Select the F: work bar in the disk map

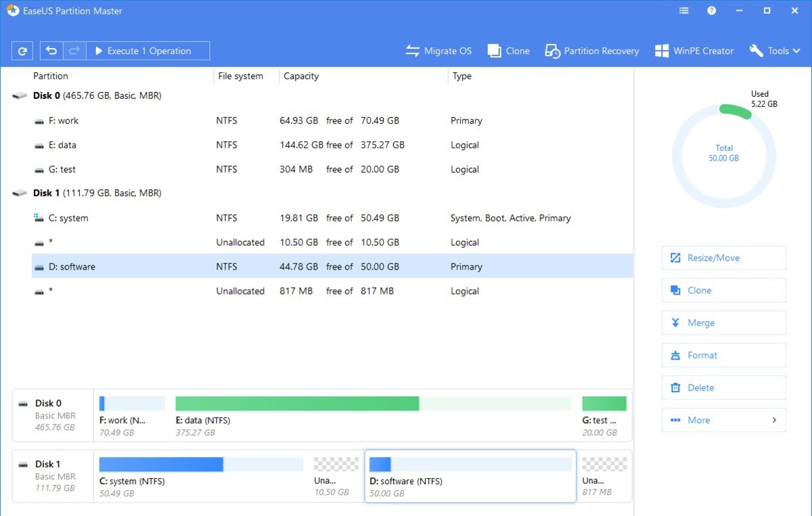click(132, 404)
